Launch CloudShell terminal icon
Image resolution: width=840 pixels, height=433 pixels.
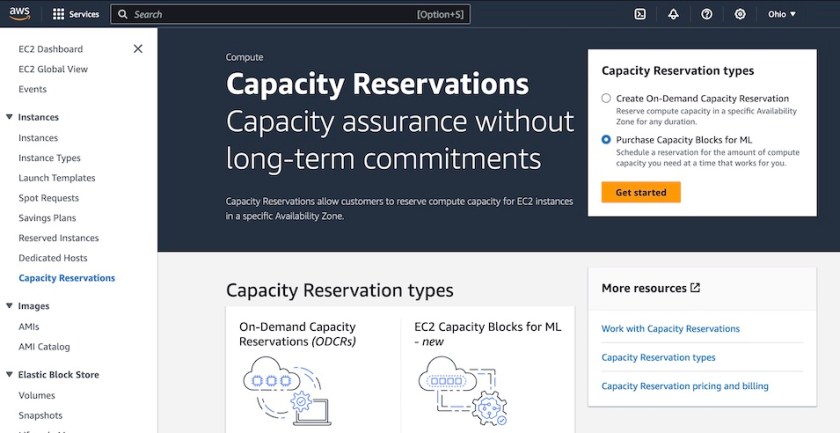coord(640,14)
